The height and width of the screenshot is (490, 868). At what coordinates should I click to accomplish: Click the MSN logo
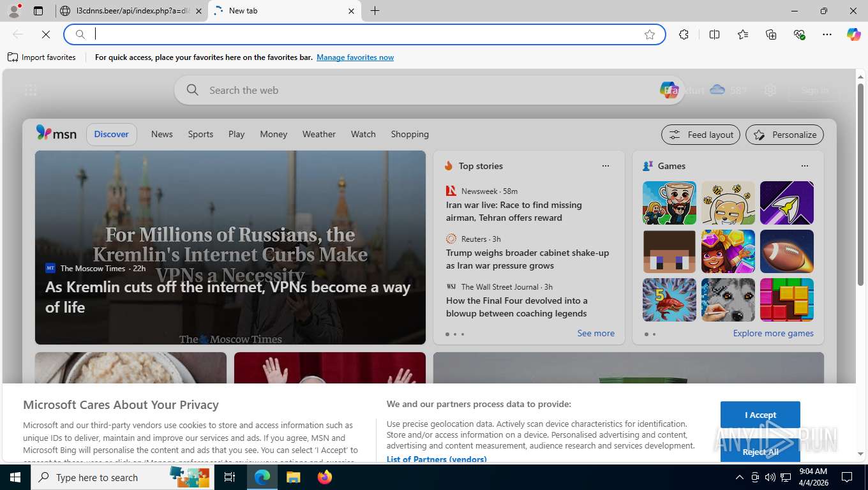[x=56, y=133]
